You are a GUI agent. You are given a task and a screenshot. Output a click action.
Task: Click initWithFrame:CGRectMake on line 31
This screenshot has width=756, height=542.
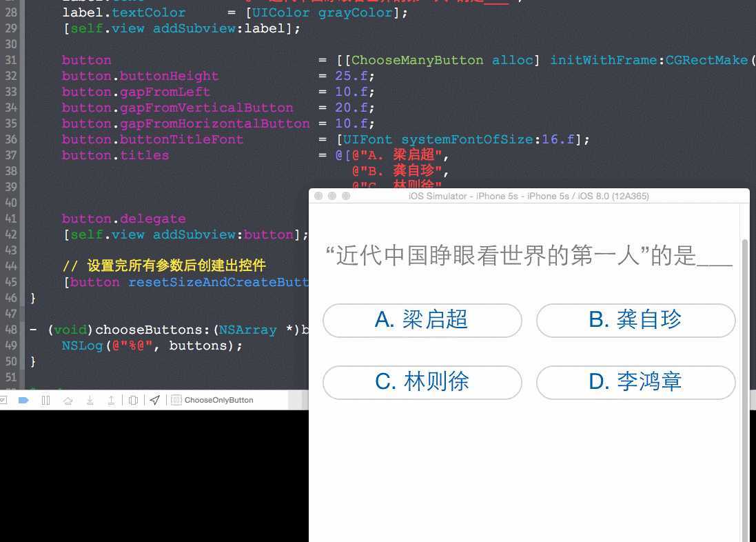click(x=649, y=60)
